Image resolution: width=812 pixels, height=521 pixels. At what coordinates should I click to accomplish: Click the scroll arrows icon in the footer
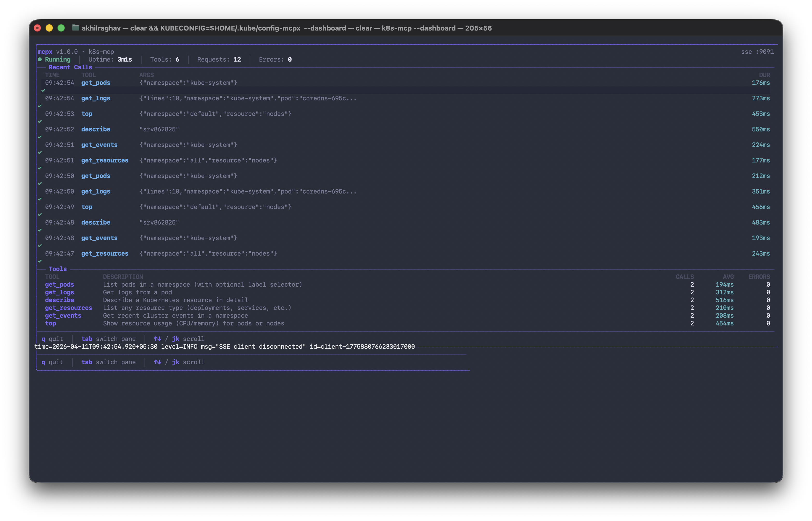(158, 339)
